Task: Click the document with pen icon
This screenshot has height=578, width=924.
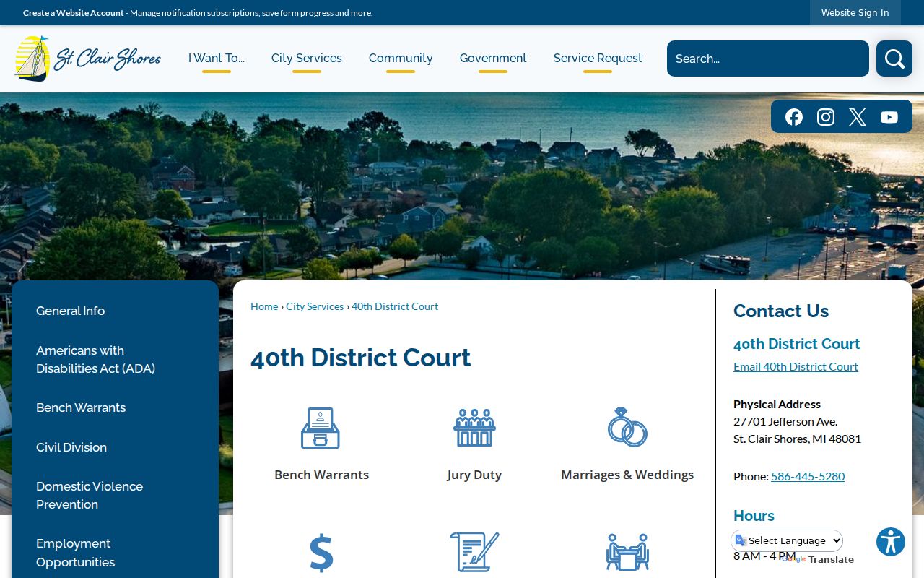Action: click(474, 553)
